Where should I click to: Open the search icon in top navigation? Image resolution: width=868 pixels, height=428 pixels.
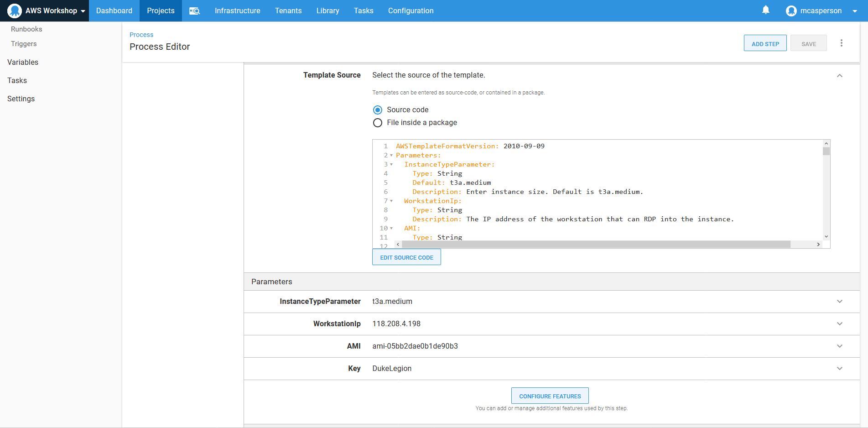click(195, 11)
